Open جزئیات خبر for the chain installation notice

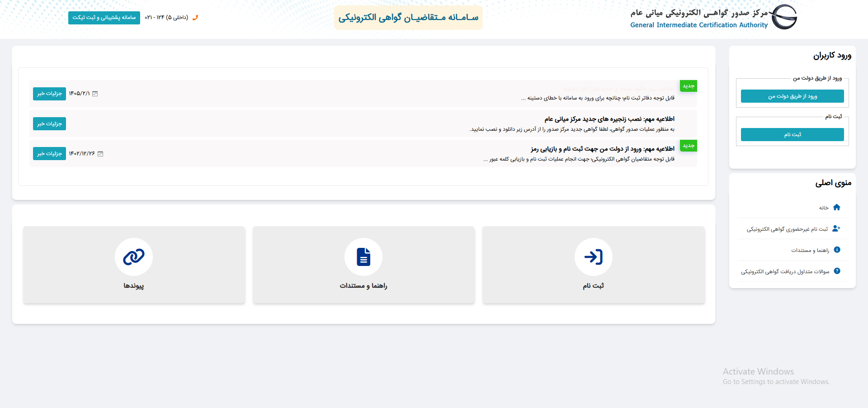pyautogui.click(x=49, y=123)
